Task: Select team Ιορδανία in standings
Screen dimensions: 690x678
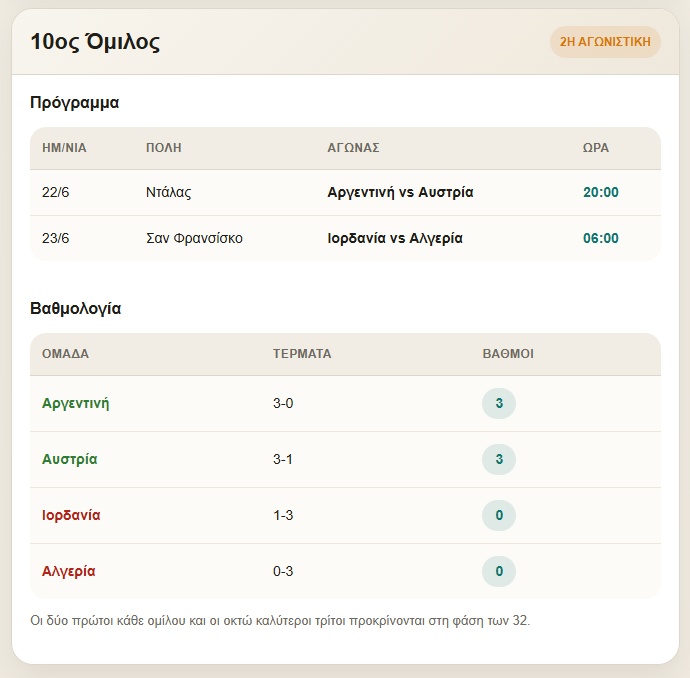Action: [x=71, y=515]
